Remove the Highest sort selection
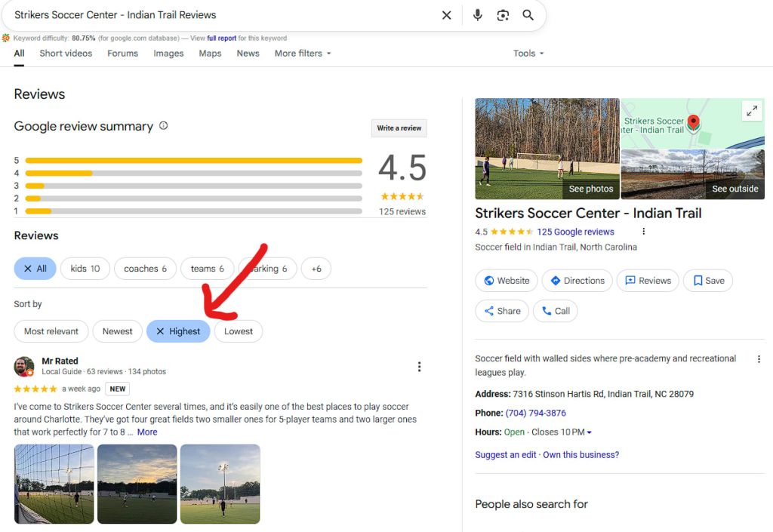The image size is (773, 532). click(178, 331)
